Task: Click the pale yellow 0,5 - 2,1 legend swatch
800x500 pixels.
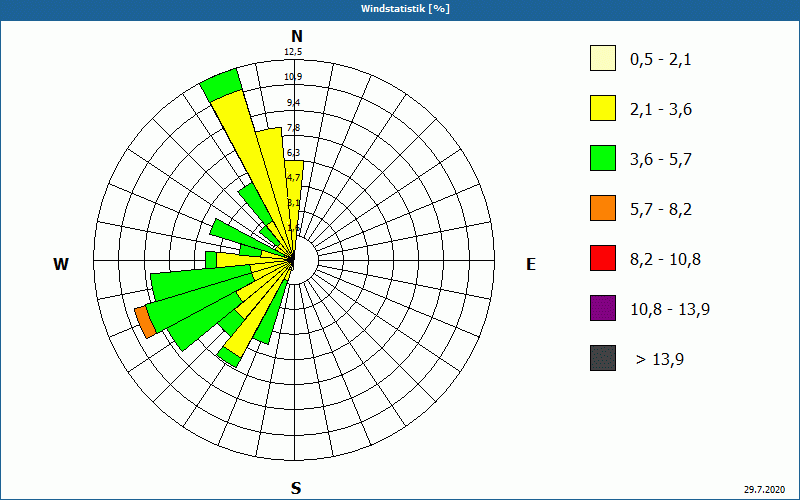Action: click(x=603, y=58)
